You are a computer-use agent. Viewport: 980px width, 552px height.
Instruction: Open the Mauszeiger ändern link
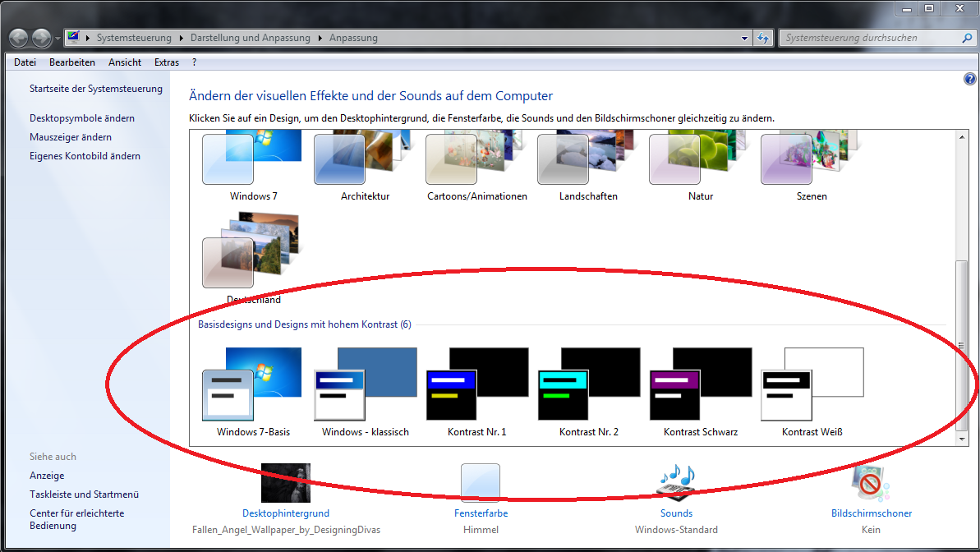[x=71, y=137]
